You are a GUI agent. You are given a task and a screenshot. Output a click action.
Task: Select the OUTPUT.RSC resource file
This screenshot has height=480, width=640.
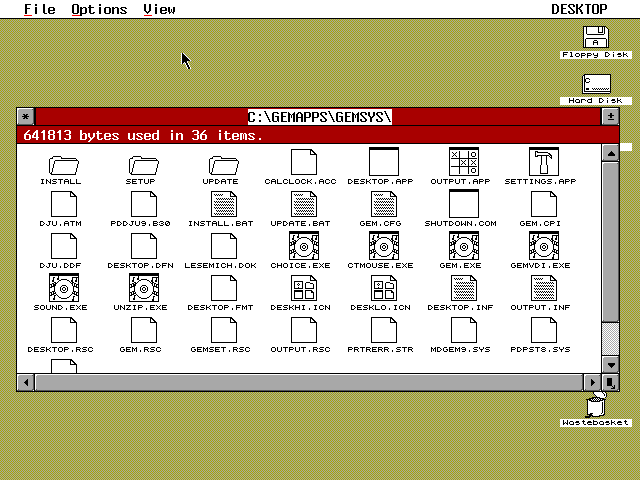[304, 330]
